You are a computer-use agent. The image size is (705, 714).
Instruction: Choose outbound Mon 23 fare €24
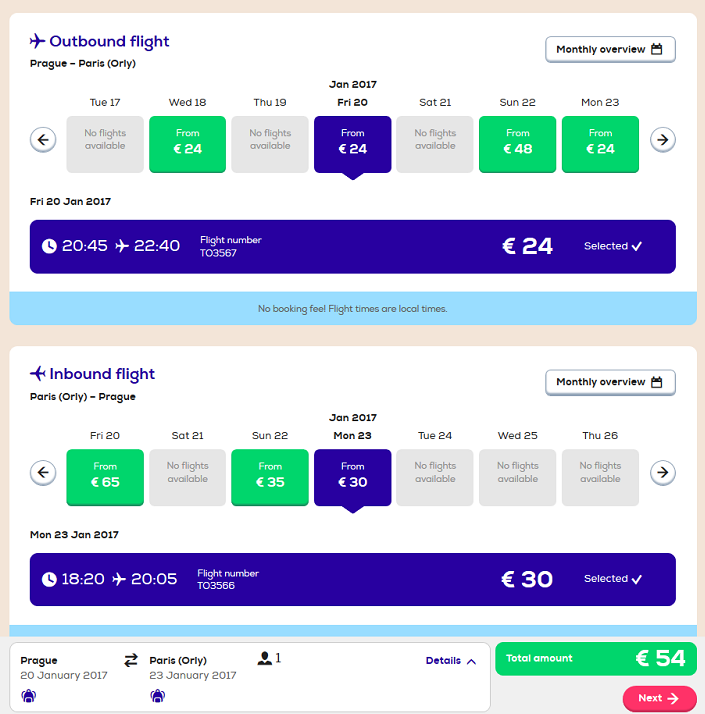[600, 144]
